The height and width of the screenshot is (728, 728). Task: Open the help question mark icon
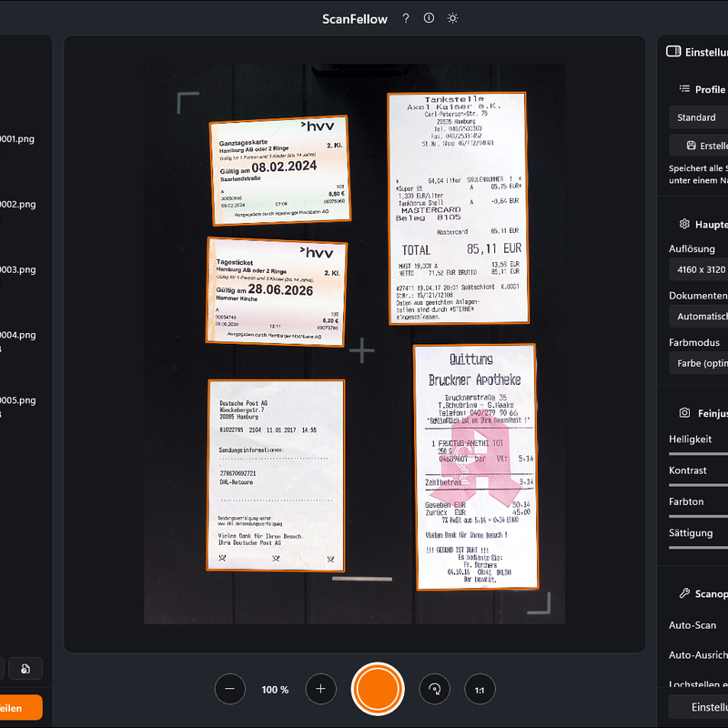coord(406,18)
